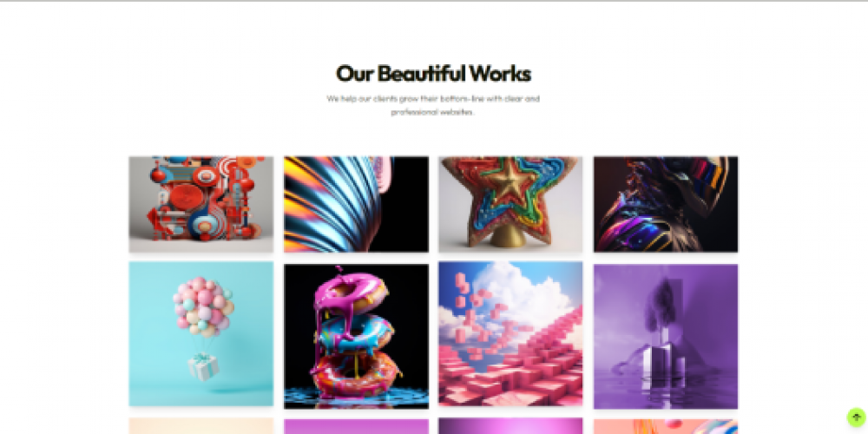Open the peach striped artwork in bottom row
This screenshot has height=434, width=868.
click(666, 426)
